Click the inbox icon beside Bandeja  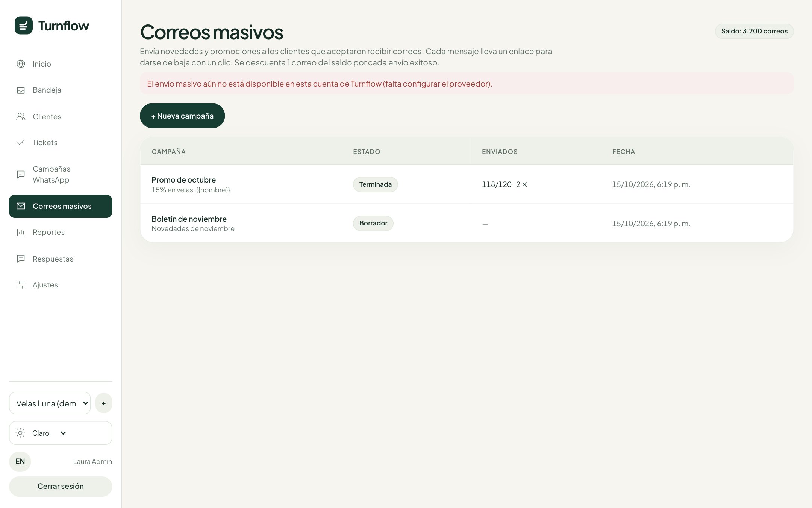click(21, 90)
